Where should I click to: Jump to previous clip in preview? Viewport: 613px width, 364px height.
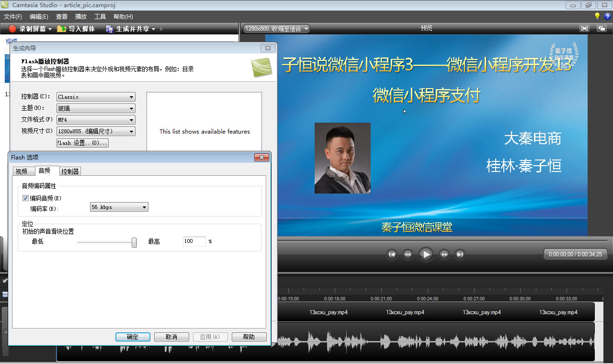(392, 254)
